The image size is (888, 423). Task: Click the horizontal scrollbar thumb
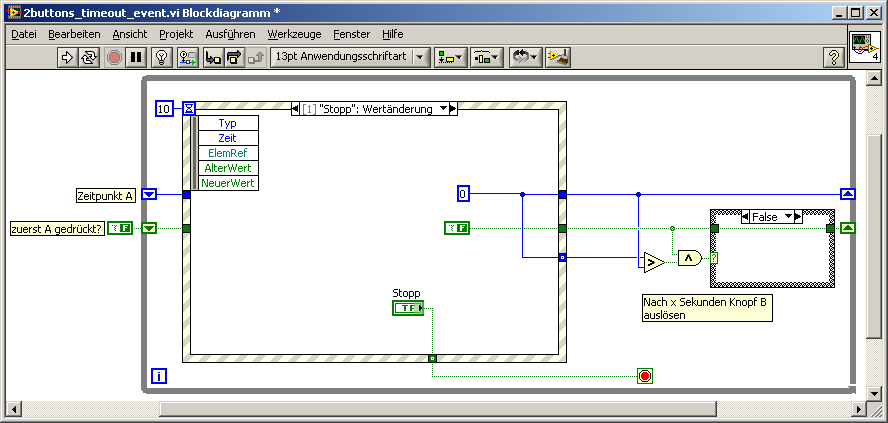pyautogui.click(x=438, y=409)
